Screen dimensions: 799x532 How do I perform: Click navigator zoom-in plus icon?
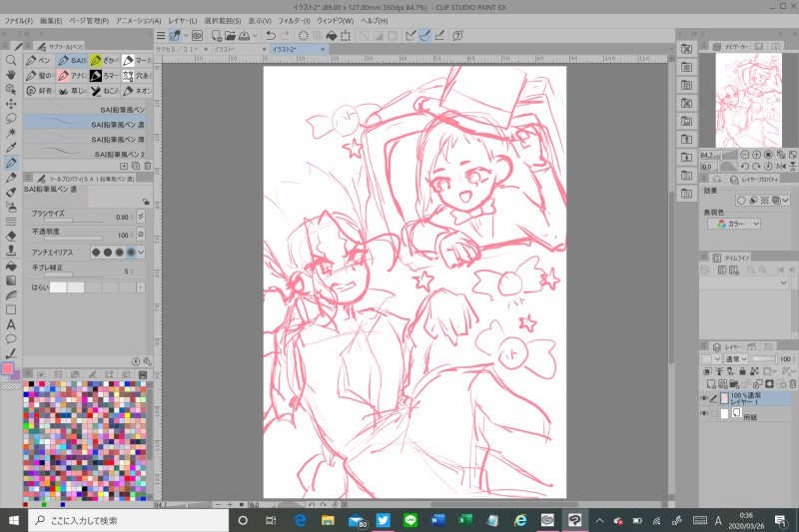click(757, 155)
